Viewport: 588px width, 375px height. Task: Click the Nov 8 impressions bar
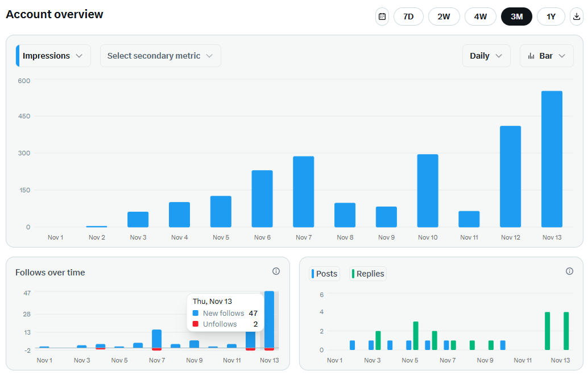coord(345,215)
